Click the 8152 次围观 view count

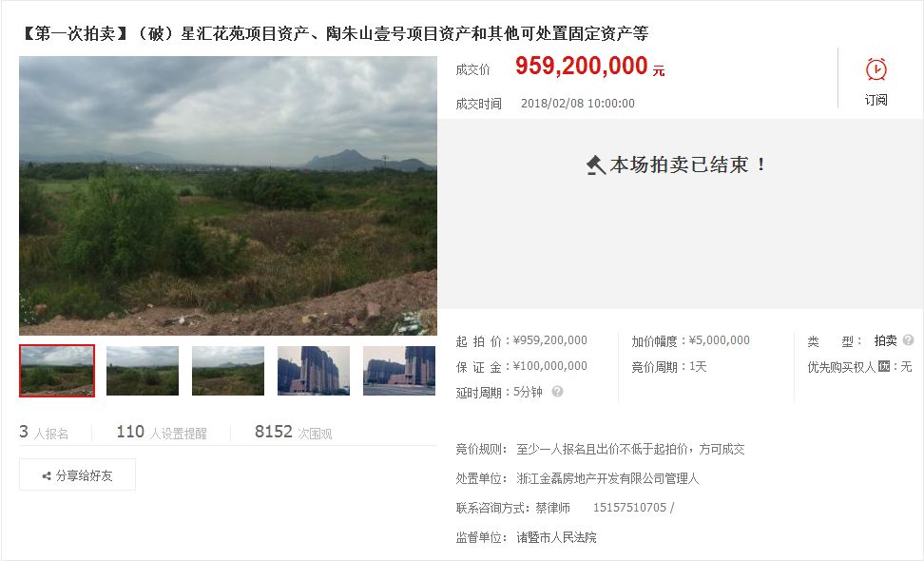pyautogui.click(x=294, y=433)
